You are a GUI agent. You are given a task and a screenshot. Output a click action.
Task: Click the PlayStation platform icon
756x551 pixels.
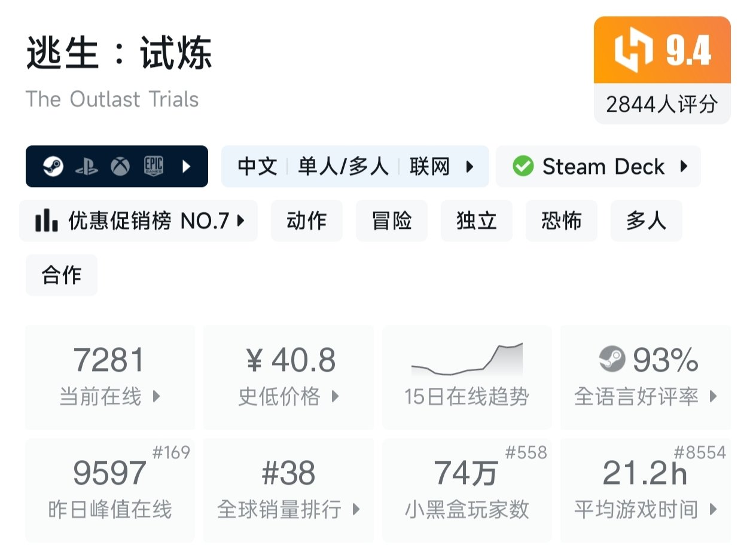[x=86, y=167]
